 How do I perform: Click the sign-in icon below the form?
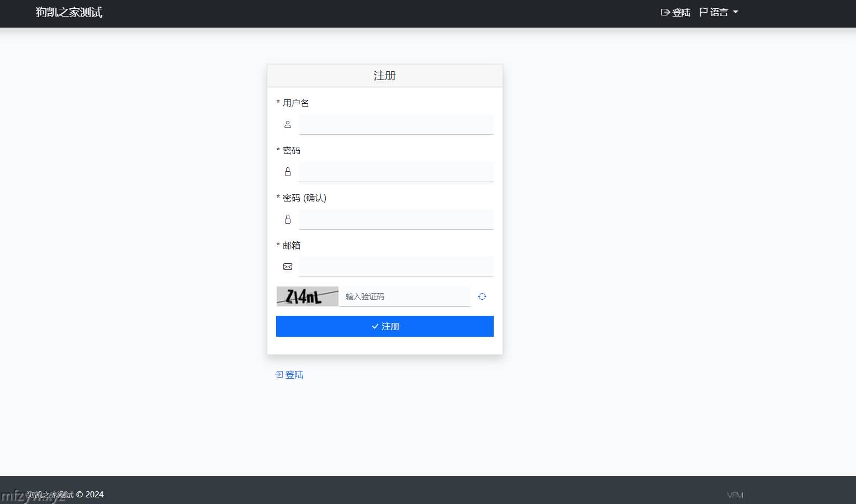[279, 375]
